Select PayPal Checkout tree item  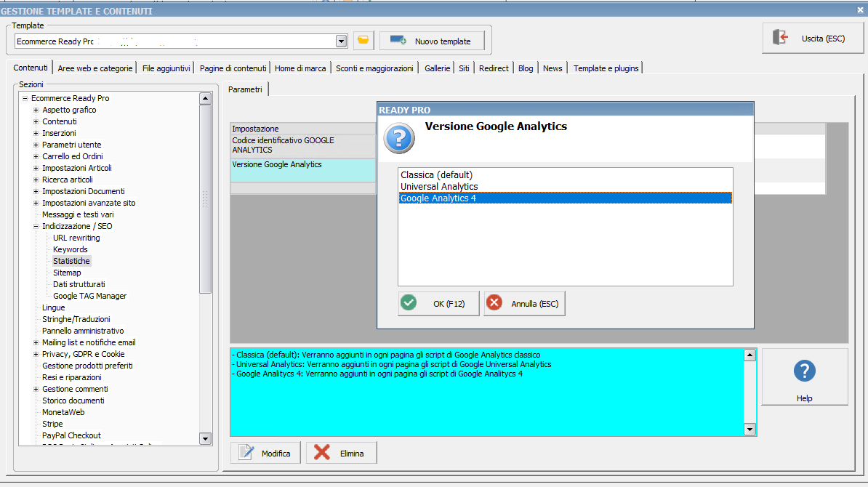(x=71, y=435)
